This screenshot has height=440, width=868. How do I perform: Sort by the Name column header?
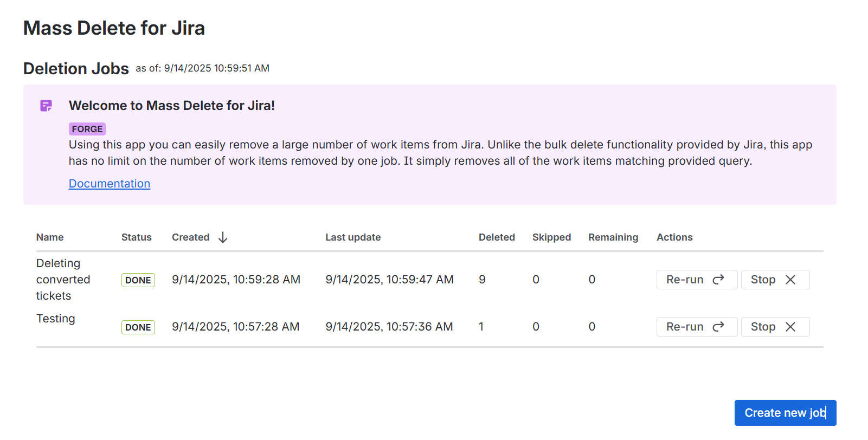point(50,237)
